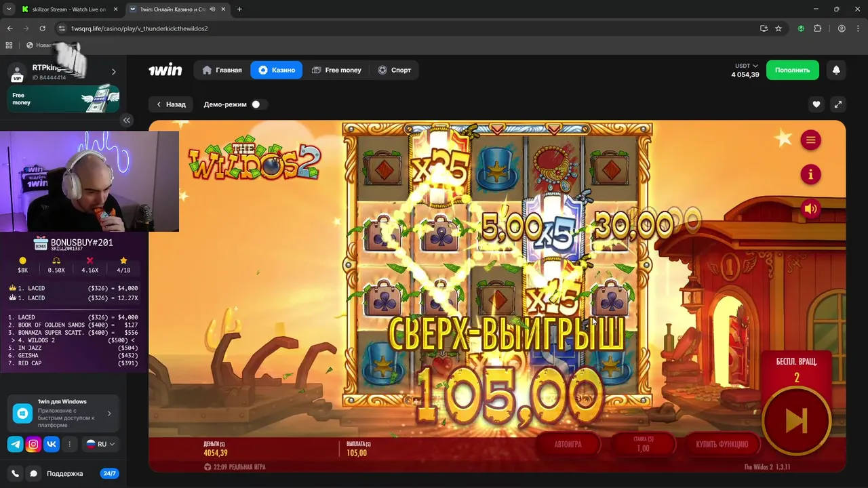This screenshot has width=868, height=488.
Task: Click the Автоигра button
Action: 568,444
